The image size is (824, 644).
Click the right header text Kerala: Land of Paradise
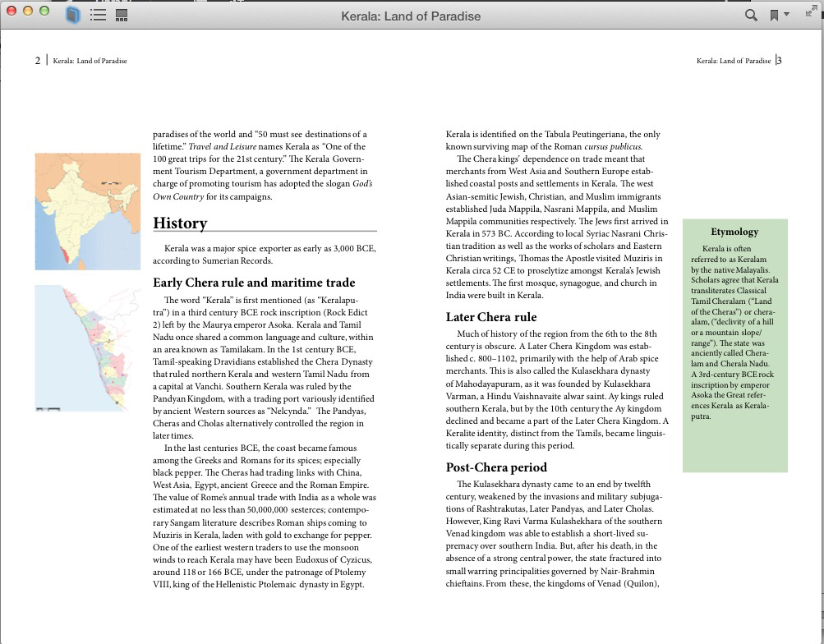tap(734, 61)
